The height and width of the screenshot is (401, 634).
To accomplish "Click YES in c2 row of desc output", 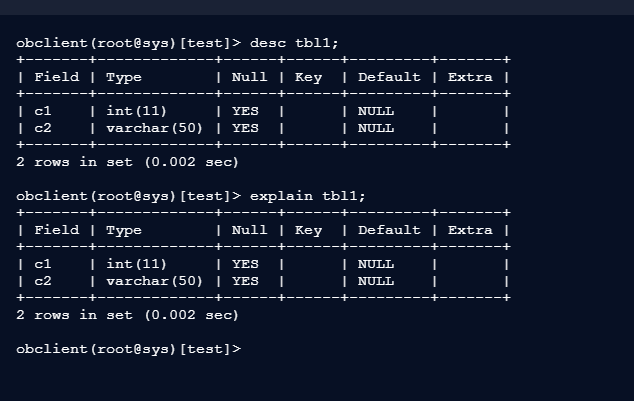I will (245, 128).
